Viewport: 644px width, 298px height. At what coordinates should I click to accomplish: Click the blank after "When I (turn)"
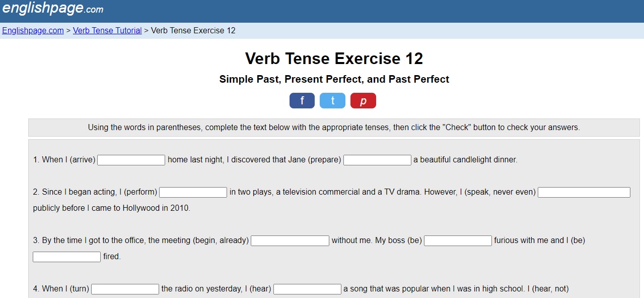coord(125,289)
